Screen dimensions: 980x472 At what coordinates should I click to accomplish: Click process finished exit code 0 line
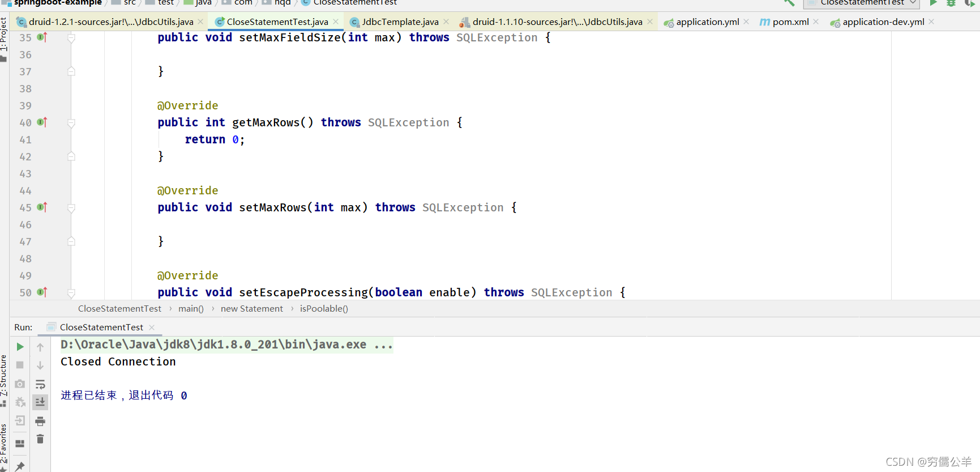pyautogui.click(x=124, y=396)
